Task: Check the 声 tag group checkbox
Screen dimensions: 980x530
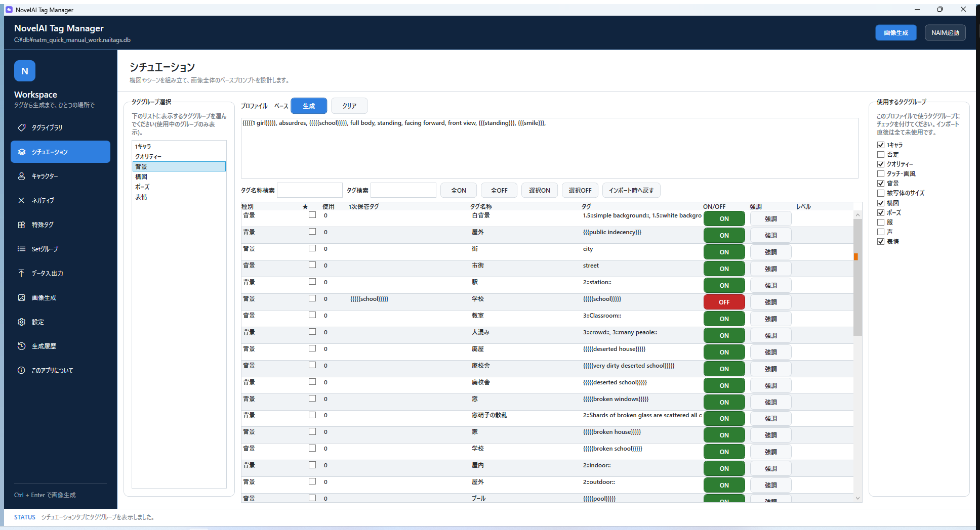Action: tap(881, 232)
